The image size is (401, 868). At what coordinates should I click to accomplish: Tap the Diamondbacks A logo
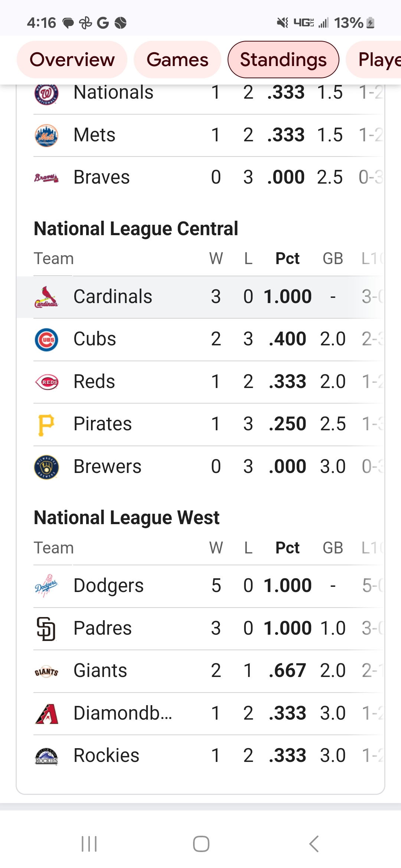46,714
